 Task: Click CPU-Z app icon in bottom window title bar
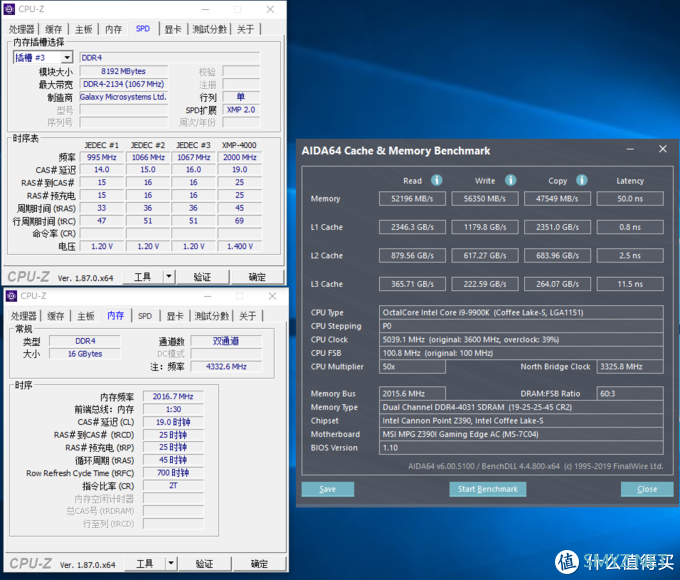11,296
